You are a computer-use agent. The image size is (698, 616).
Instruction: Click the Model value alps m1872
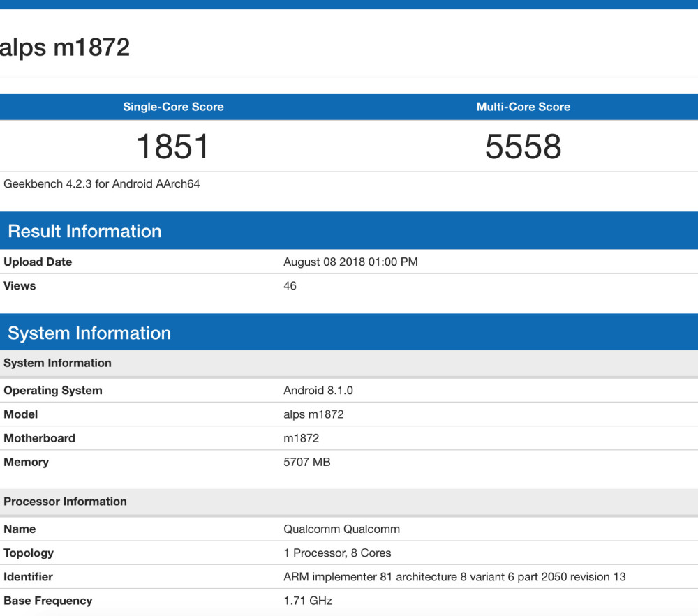tap(313, 414)
